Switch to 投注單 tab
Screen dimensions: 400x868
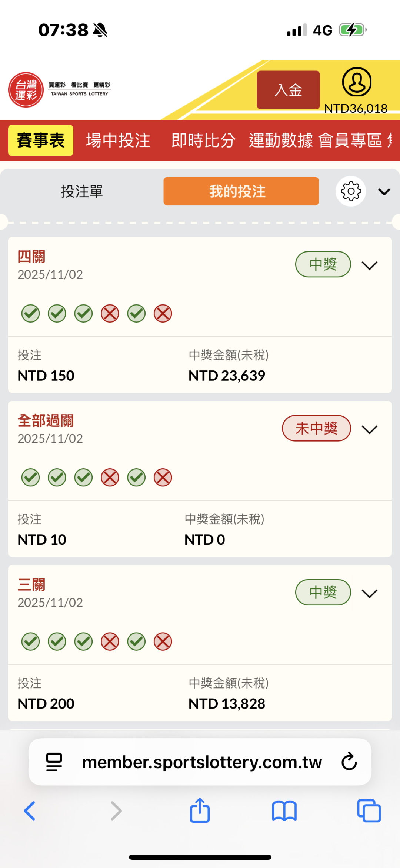[x=82, y=191]
